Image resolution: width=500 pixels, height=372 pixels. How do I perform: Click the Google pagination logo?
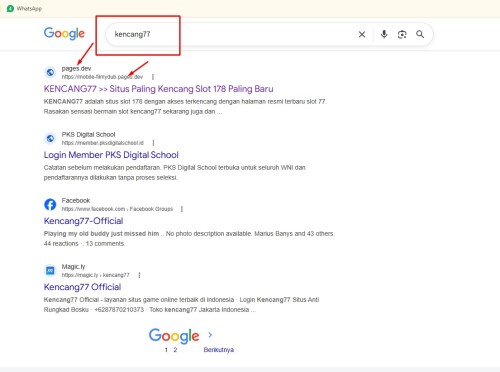174,336
